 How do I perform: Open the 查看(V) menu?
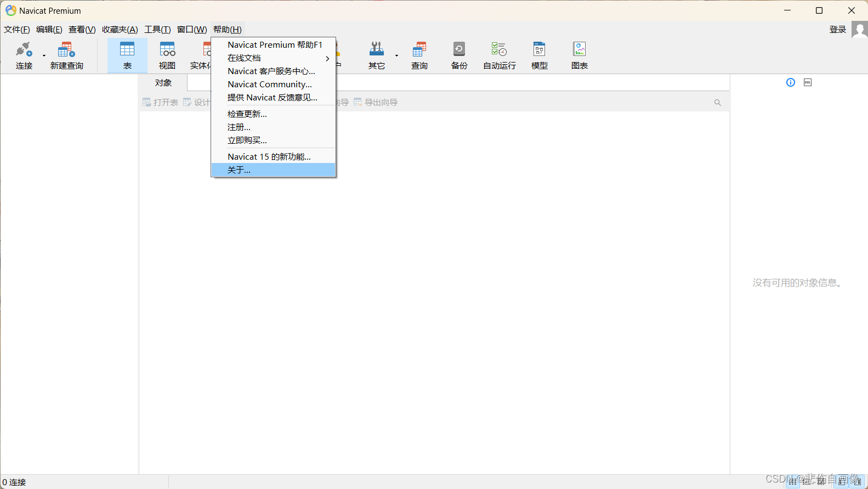(82, 30)
